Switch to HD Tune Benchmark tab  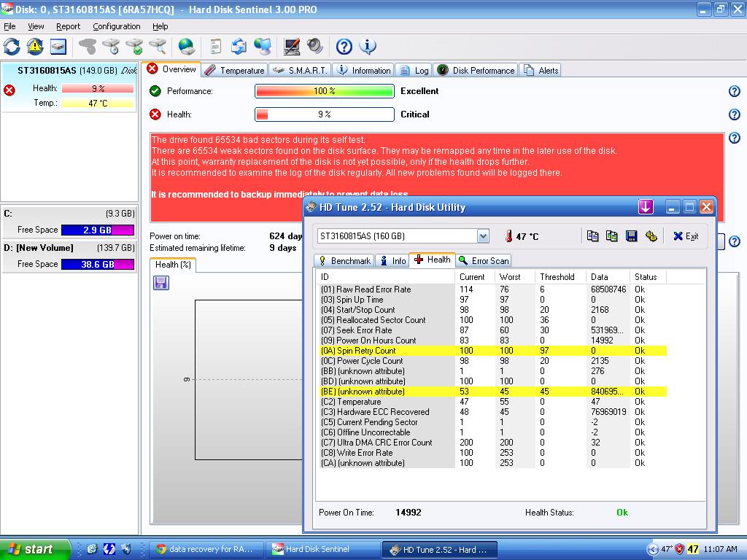coord(344,261)
